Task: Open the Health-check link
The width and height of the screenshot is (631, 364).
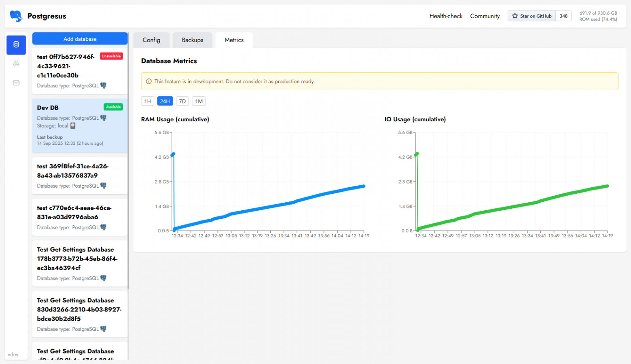Action: click(x=446, y=16)
